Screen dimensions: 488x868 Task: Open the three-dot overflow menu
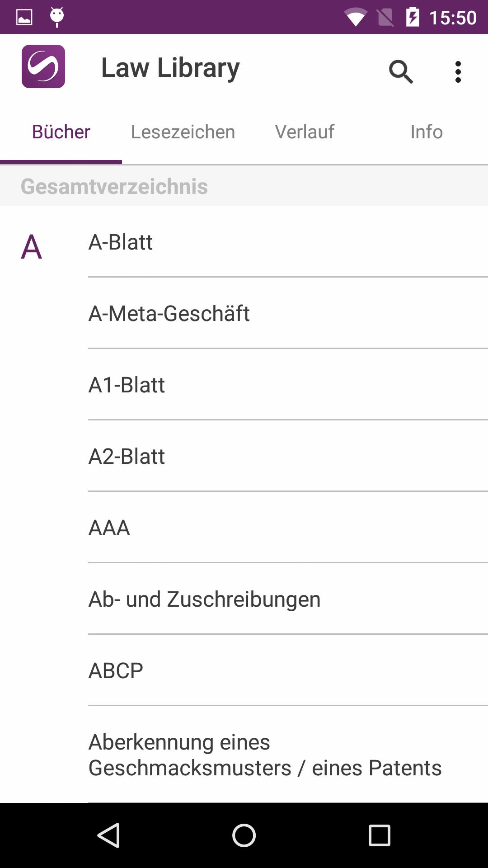(458, 72)
